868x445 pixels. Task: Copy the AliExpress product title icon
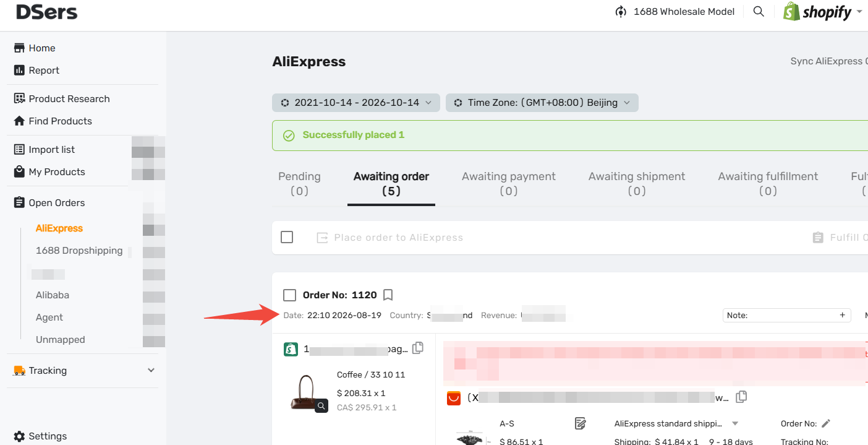coord(741,397)
